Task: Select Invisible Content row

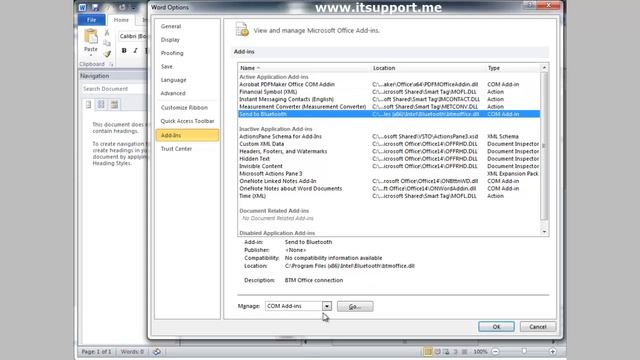Action: (x=389, y=166)
